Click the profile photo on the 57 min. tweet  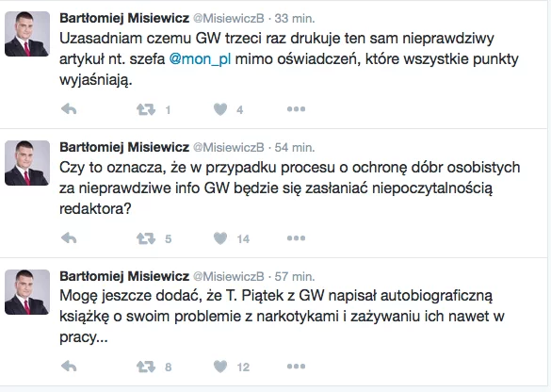click(27, 292)
